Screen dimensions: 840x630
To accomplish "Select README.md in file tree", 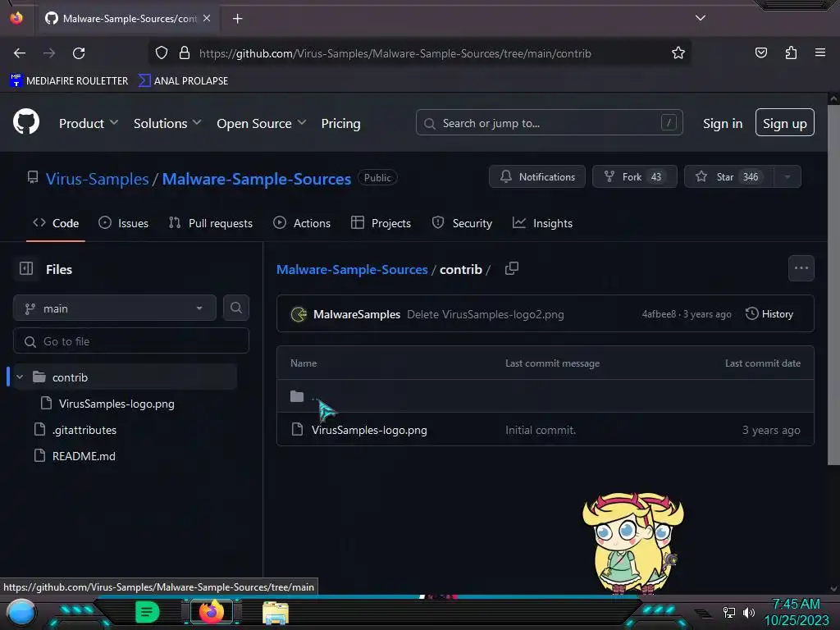I will pyautogui.click(x=84, y=456).
